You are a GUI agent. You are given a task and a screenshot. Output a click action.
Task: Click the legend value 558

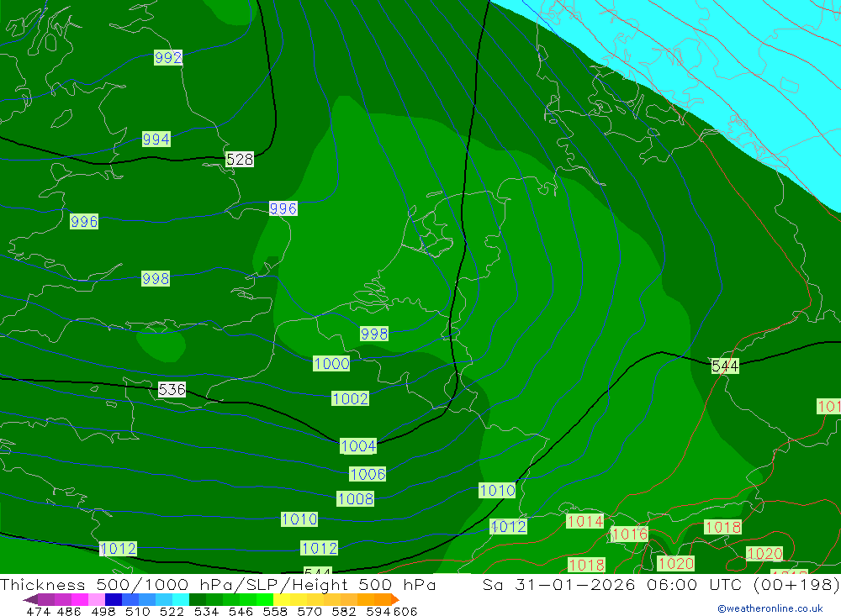(275, 611)
